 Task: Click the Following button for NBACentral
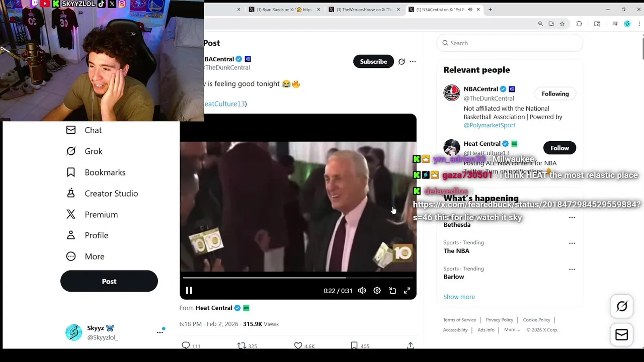[555, 94]
